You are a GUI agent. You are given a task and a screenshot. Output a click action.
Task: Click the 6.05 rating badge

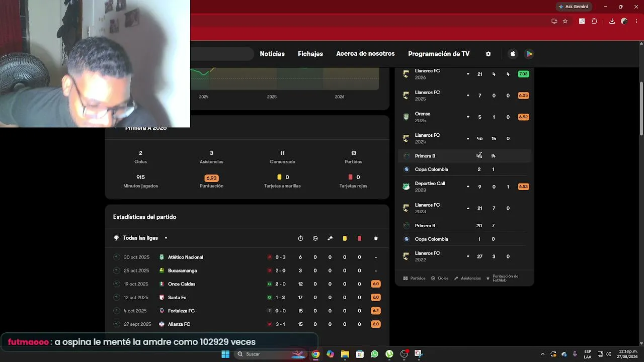coord(523,96)
